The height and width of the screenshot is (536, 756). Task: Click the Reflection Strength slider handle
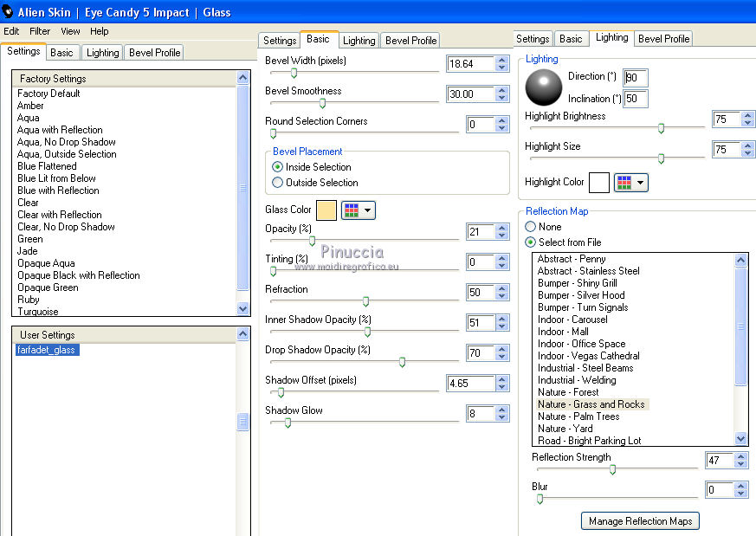tap(612, 469)
